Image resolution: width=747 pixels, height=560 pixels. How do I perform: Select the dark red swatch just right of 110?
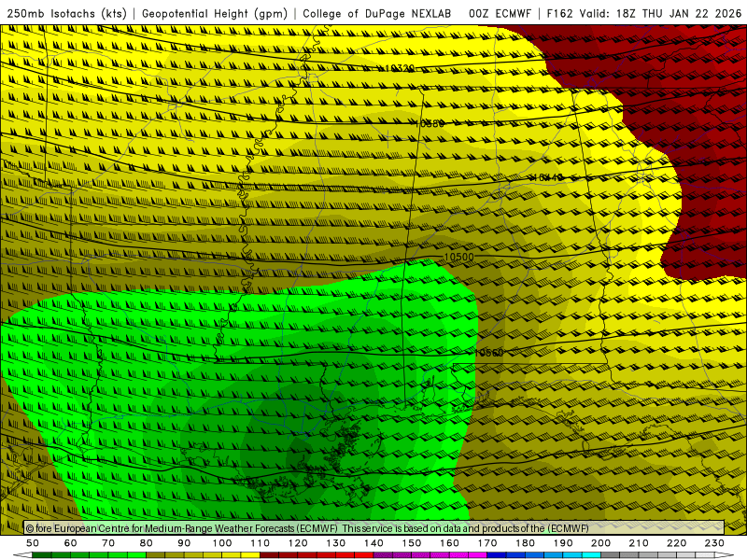(269, 555)
